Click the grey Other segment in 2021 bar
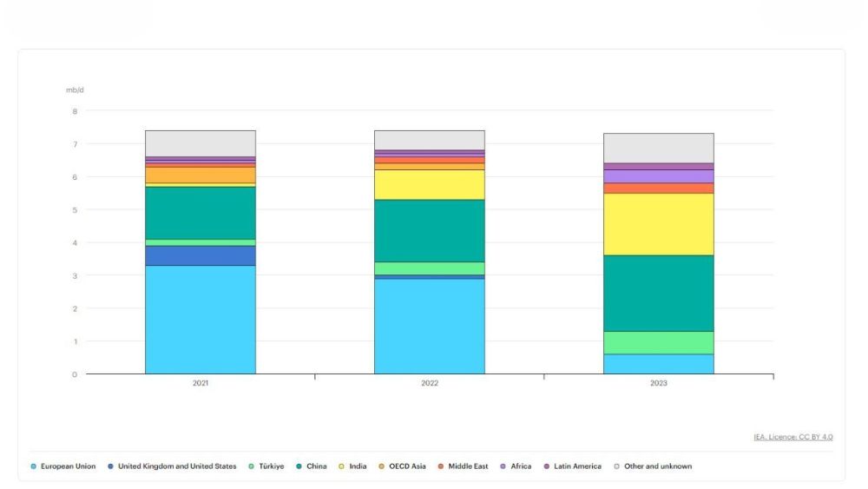Image resolution: width=868 pixels, height=489 pixels. (201, 144)
